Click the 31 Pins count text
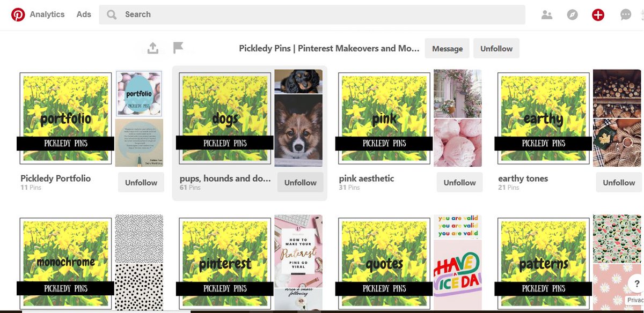Screen dimensions: 644x313 [x=350, y=188]
